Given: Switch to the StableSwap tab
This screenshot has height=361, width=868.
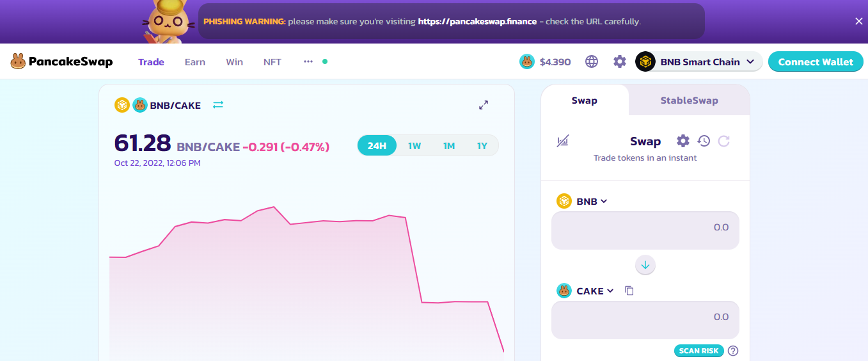Looking at the screenshot, I should [689, 100].
